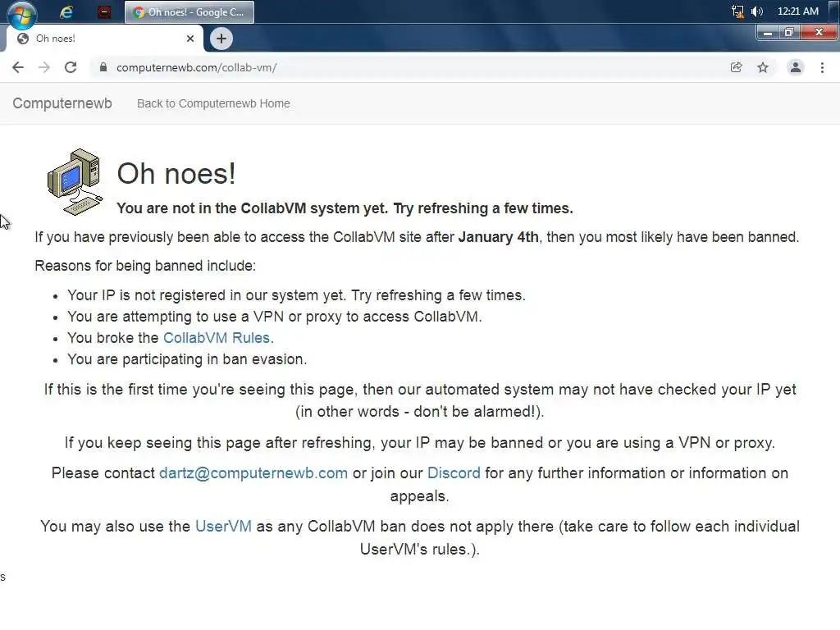The height and width of the screenshot is (630, 840).
Task: View site info via padlock icon
Action: (x=103, y=67)
